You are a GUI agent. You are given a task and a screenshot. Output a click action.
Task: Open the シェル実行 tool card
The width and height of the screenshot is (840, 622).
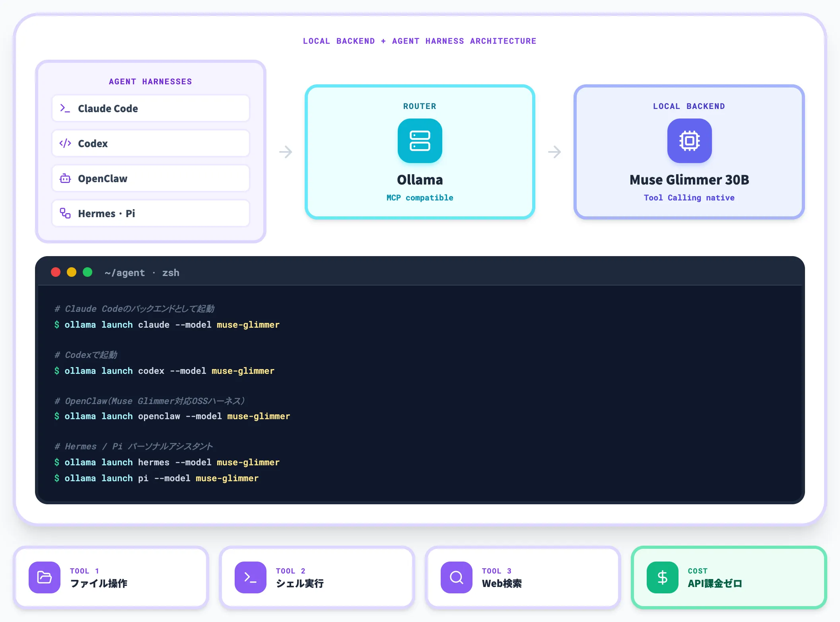click(x=317, y=577)
